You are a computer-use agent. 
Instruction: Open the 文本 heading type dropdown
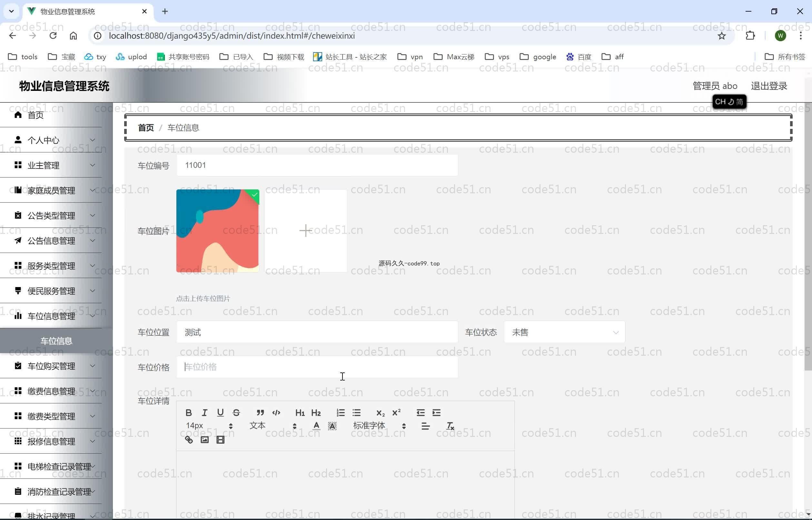273,426
